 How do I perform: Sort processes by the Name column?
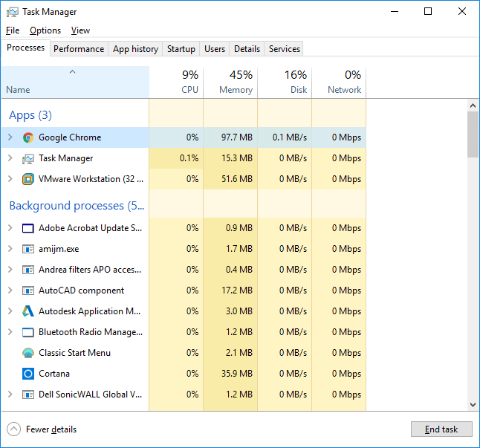click(x=75, y=82)
